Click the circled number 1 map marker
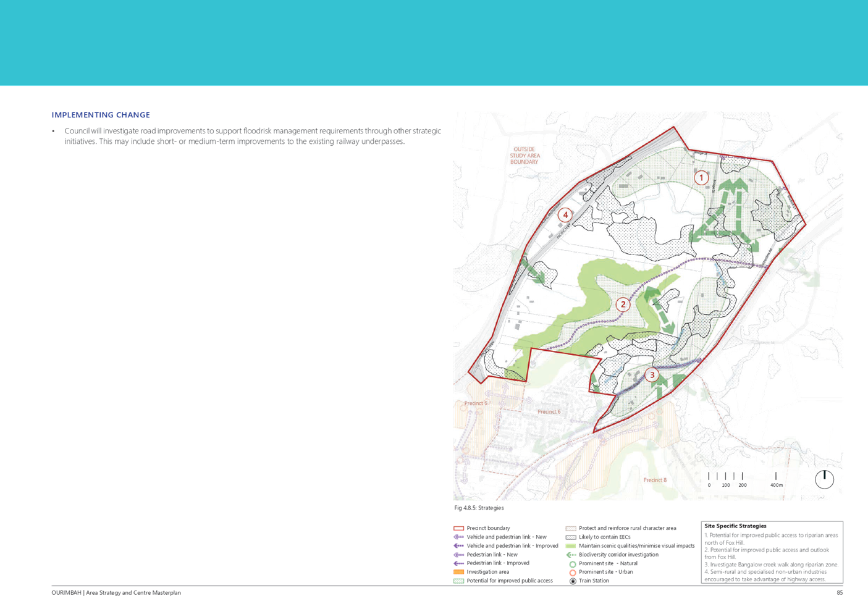868x614 pixels. [x=701, y=178]
